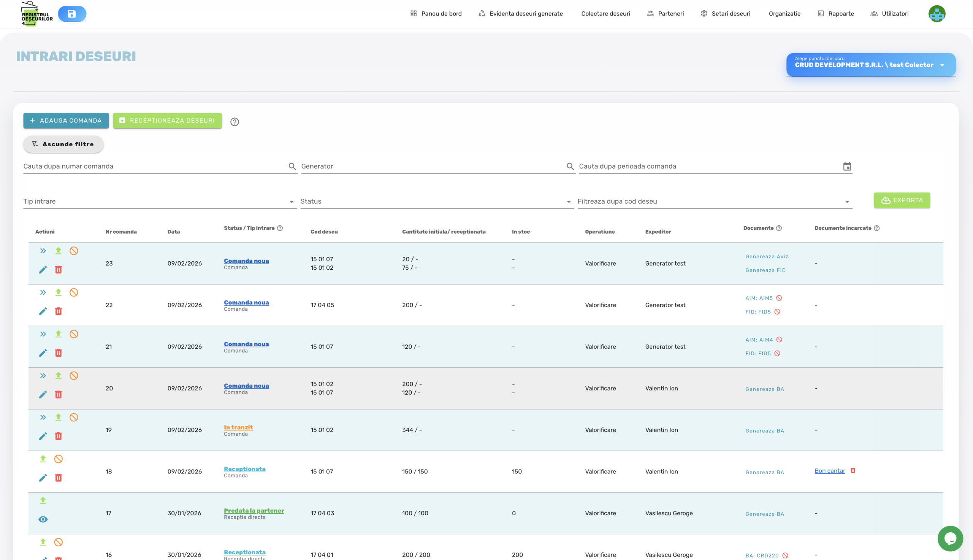Open the work point selector dropdown
The height and width of the screenshot is (560, 973).
point(871,65)
